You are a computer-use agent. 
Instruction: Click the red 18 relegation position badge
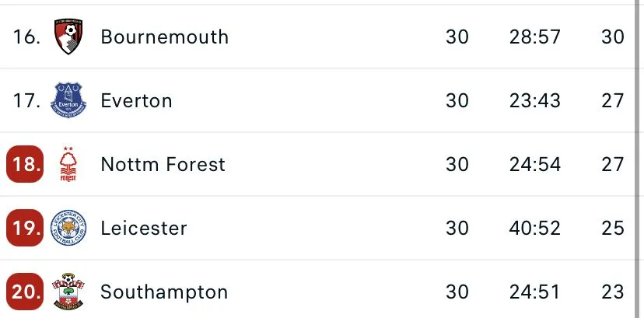[26, 164]
